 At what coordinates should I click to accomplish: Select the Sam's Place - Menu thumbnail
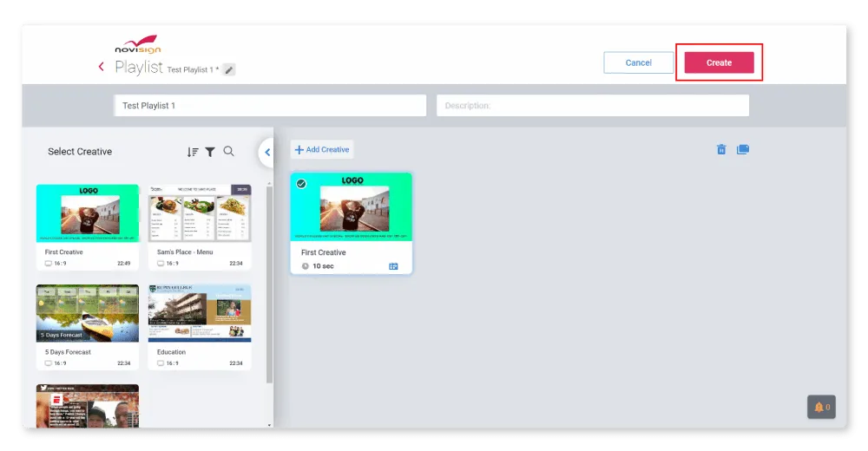[x=200, y=213]
